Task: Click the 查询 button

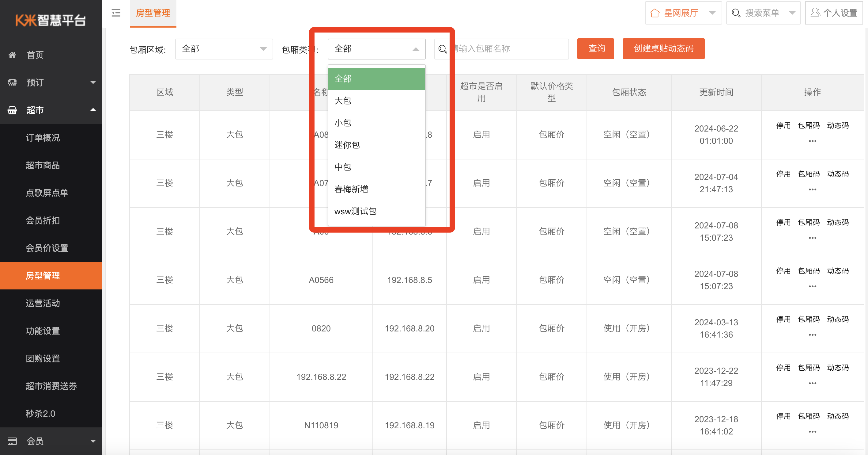Action: [595, 48]
